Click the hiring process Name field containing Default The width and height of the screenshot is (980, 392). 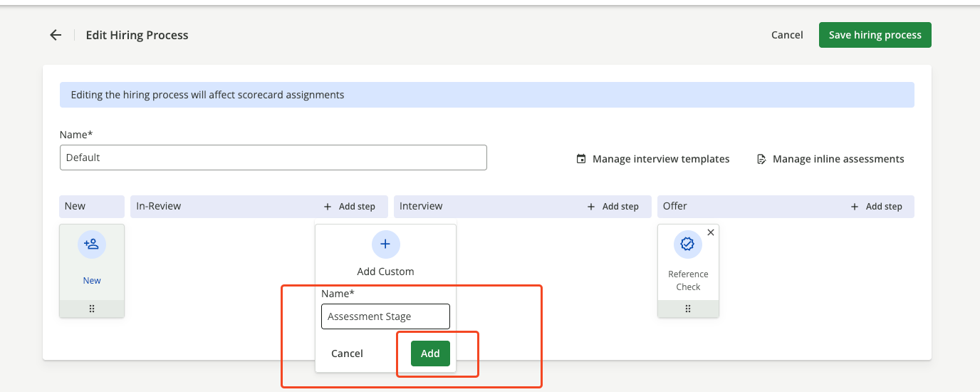(x=273, y=158)
